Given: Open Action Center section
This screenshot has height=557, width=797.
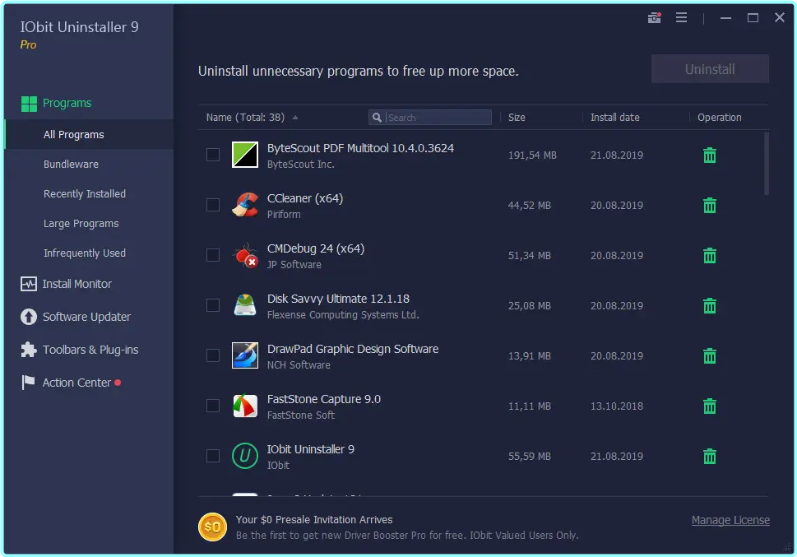Looking at the screenshot, I should (x=76, y=383).
